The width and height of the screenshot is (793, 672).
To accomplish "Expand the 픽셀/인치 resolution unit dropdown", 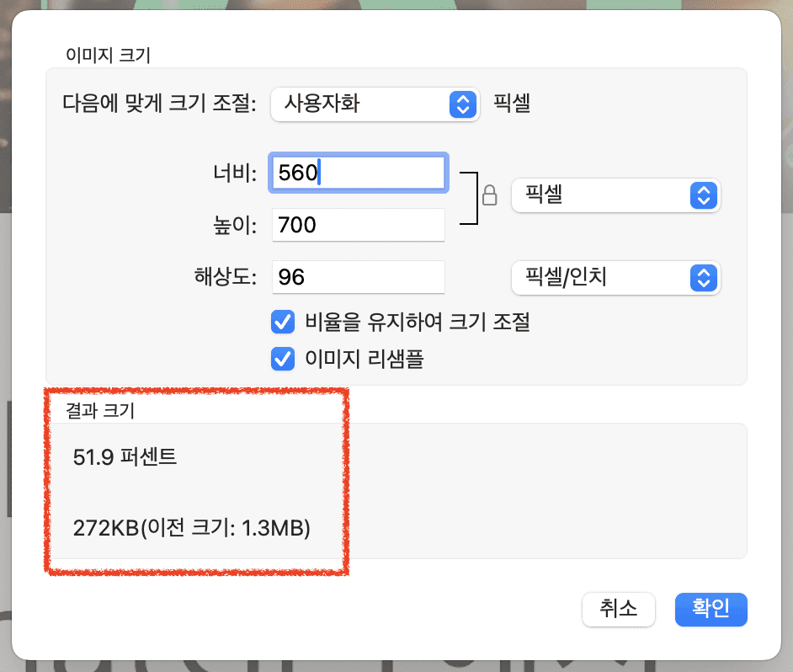I will tap(615, 277).
